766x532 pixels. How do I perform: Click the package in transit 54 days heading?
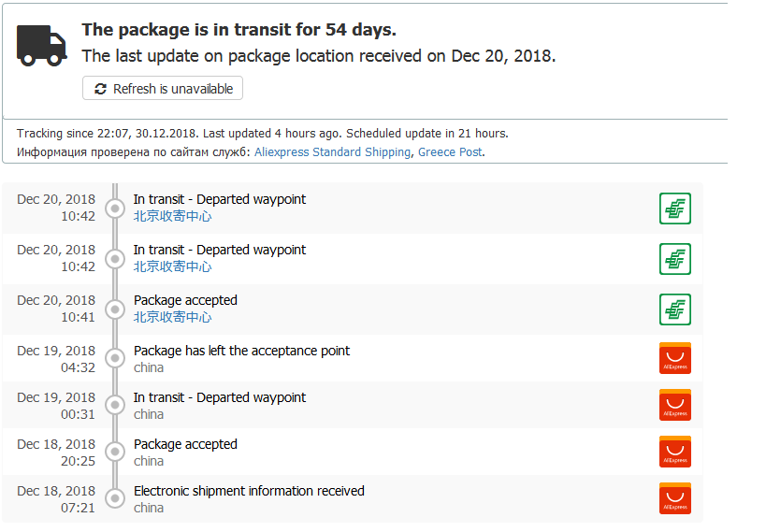(x=238, y=30)
